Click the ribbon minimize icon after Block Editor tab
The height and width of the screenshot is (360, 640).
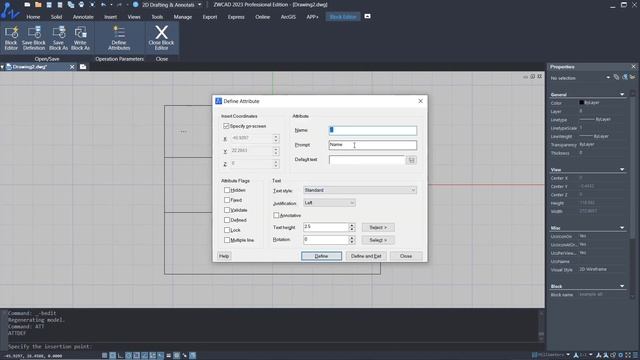(x=367, y=16)
